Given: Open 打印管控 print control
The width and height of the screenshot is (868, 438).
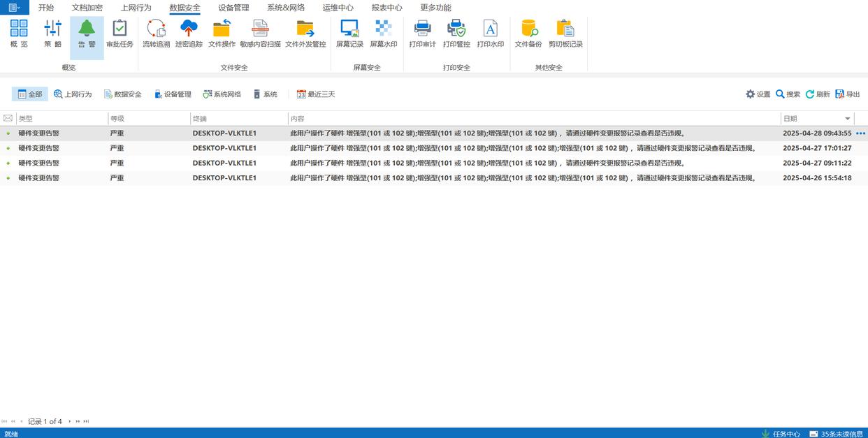Looking at the screenshot, I should pyautogui.click(x=456, y=34).
